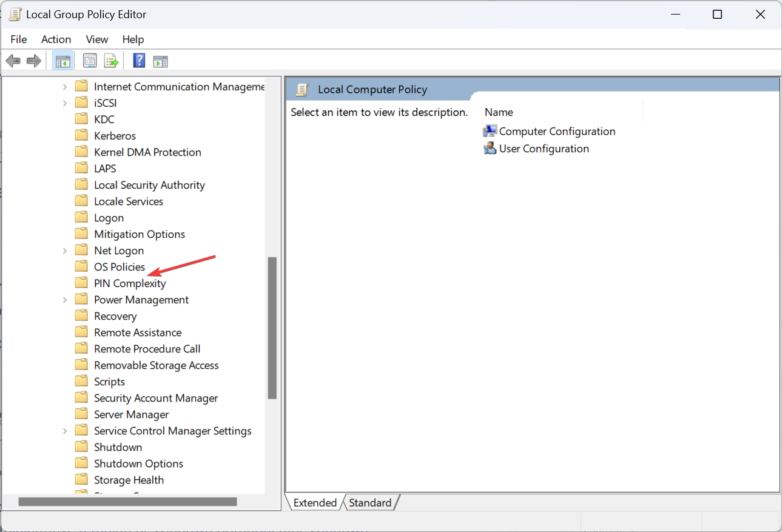782x532 pixels.
Task: Switch to the Standard tab
Action: 370,502
